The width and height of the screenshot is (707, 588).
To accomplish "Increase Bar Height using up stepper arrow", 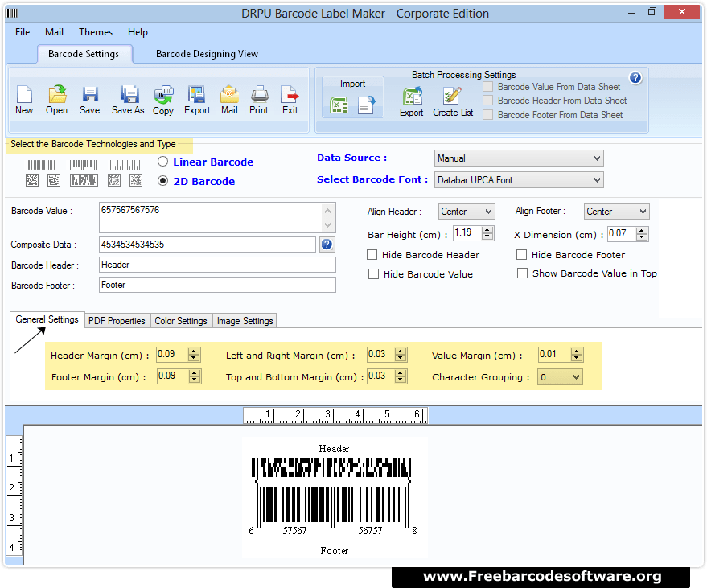I will [488, 229].
